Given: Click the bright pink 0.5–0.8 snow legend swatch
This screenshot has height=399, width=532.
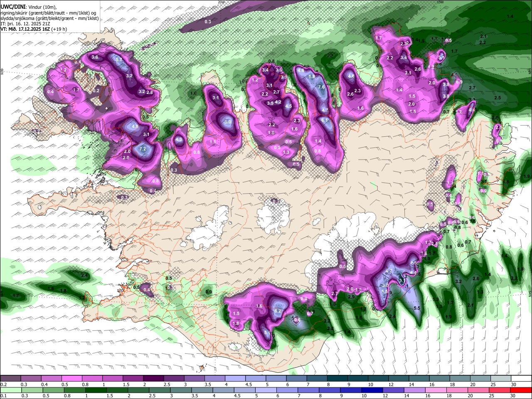Looking at the screenshot, I should (71, 378).
